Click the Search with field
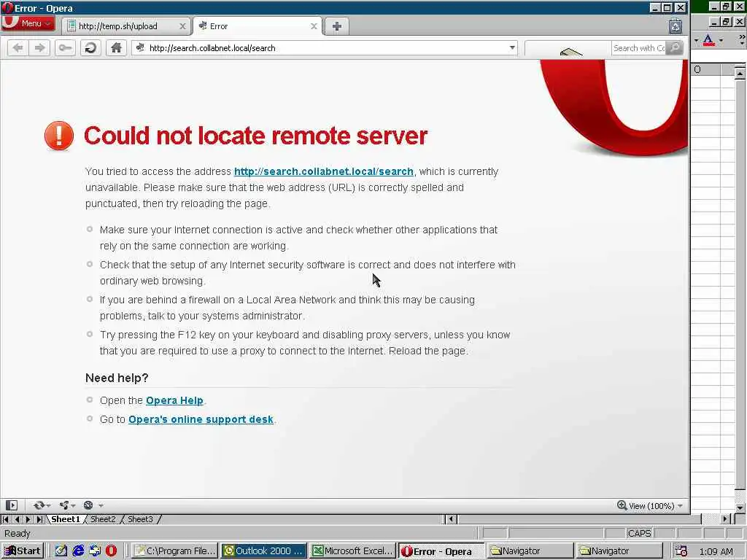 (639, 48)
